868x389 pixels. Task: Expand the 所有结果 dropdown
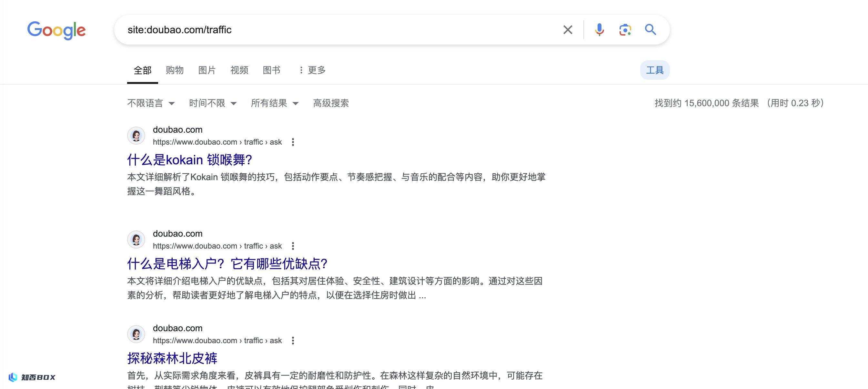[x=275, y=103]
